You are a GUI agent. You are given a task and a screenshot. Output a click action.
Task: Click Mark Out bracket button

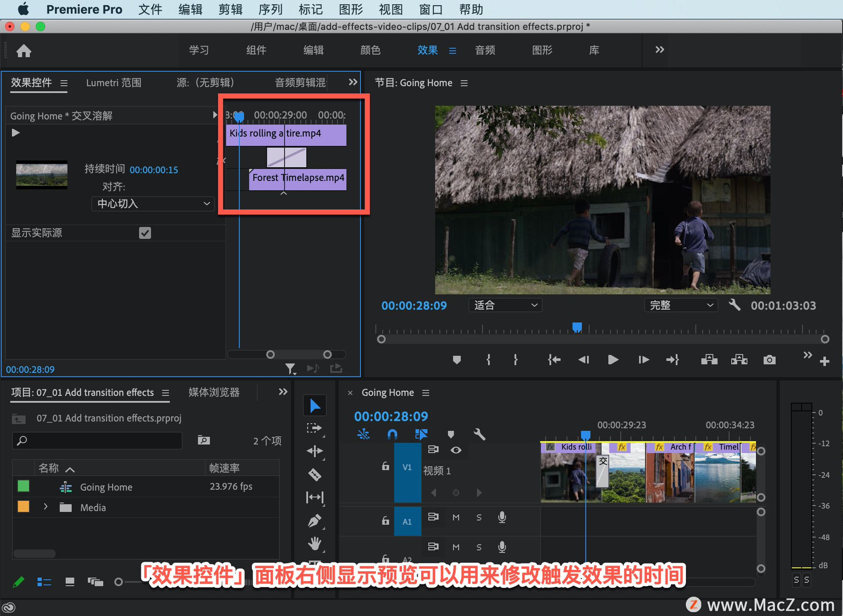pyautogui.click(x=515, y=360)
